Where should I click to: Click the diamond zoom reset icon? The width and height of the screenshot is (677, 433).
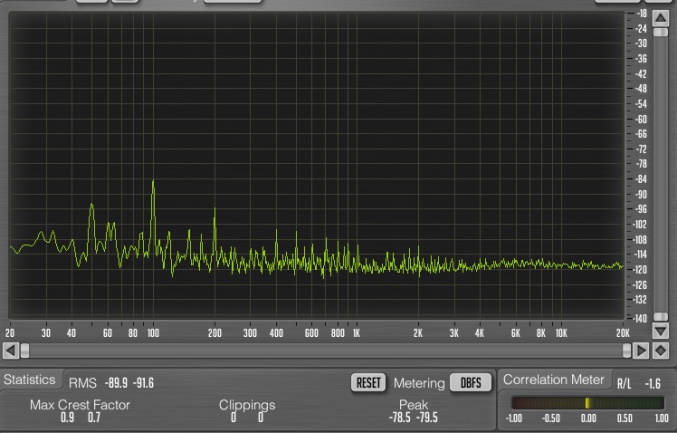click(x=660, y=351)
